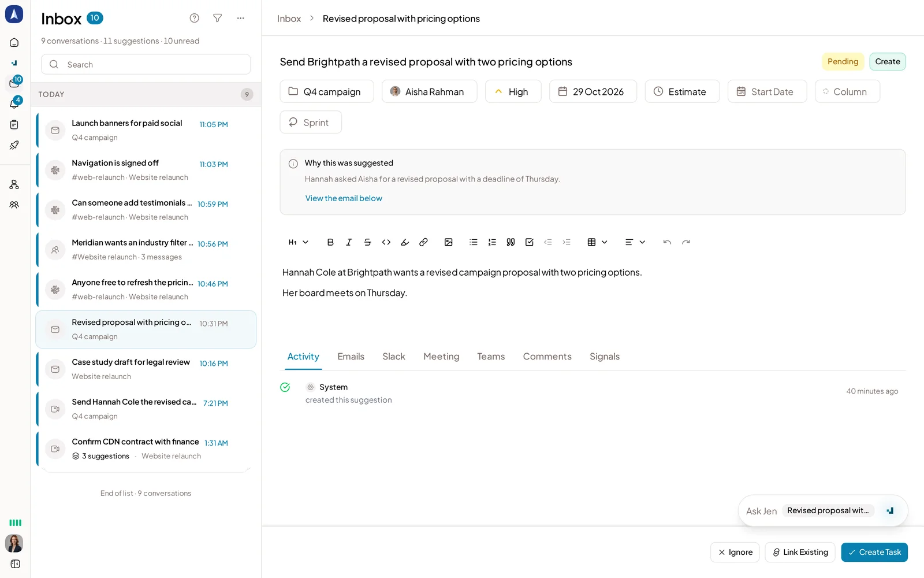Open the help question mark icon
This screenshot has height=578, width=924.
point(195,18)
